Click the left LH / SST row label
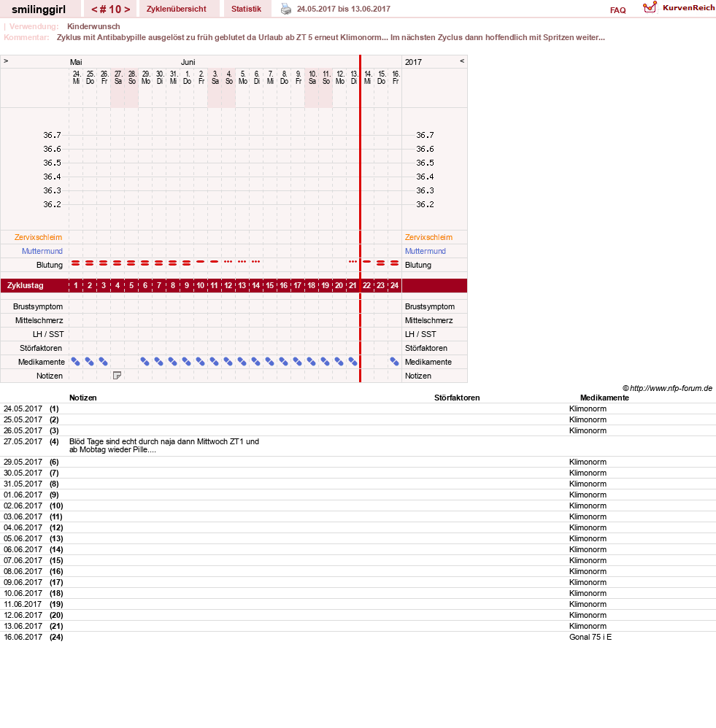The height and width of the screenshot is (728, 716). (48, 334)
